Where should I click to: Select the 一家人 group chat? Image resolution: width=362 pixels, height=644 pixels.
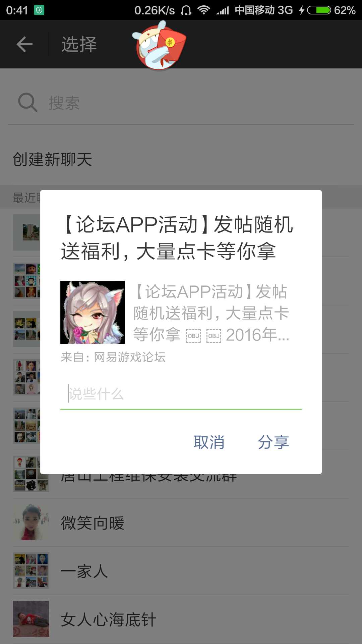click(181, 571)
